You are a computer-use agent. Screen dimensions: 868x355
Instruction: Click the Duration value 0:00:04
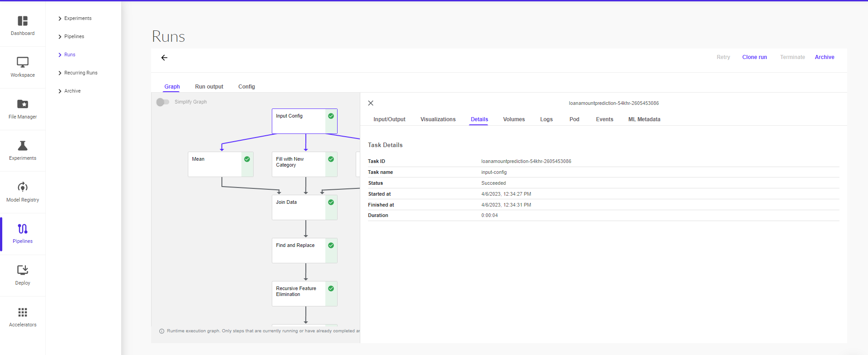490,216
